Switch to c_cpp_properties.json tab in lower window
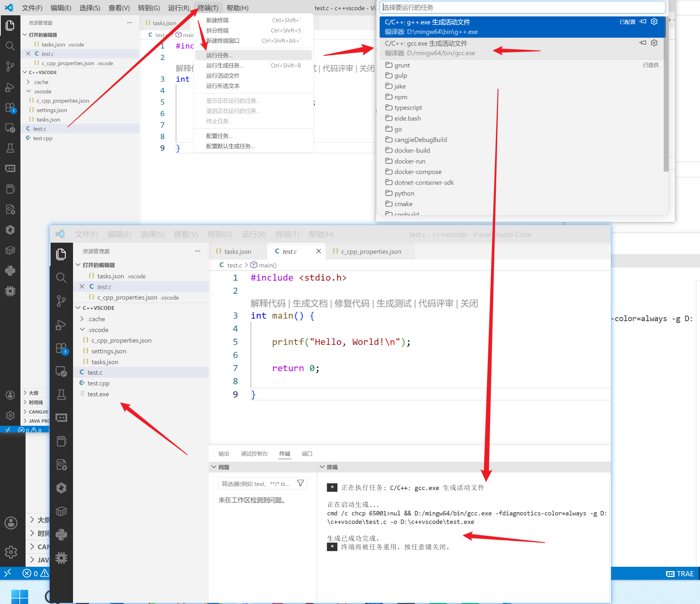700x604 pixels. coord(371,251)
